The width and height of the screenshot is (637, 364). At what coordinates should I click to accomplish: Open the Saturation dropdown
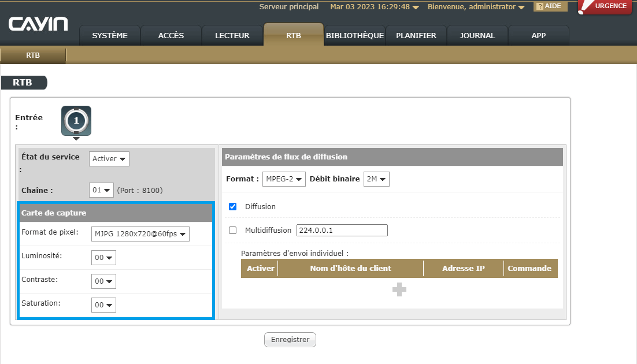pyautogui.click(x=103, y=305)
